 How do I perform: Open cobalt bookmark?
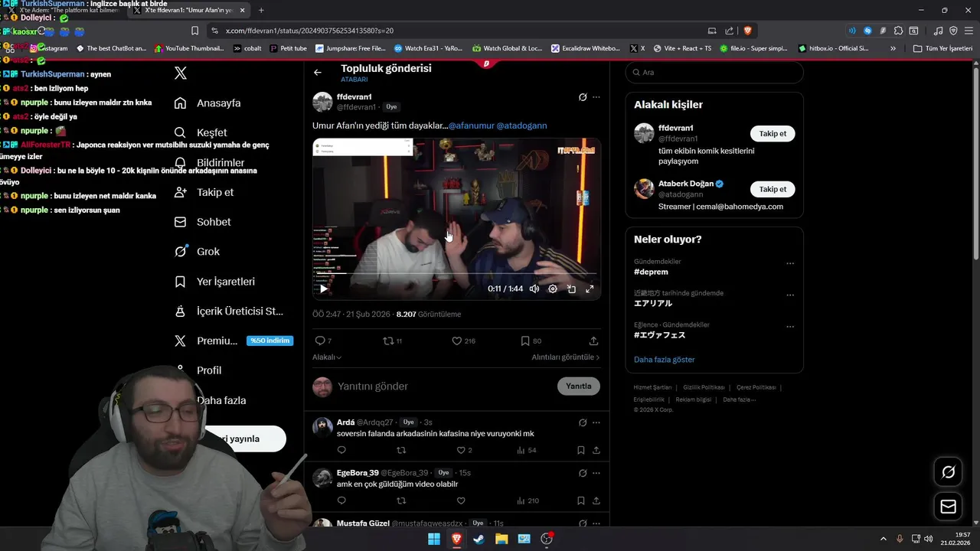(247, 48)
